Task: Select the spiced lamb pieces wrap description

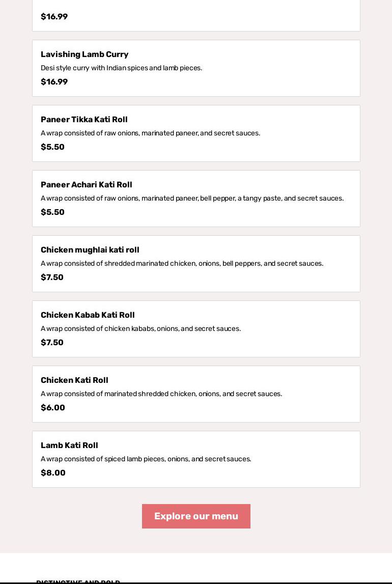Action: (146, 459)
